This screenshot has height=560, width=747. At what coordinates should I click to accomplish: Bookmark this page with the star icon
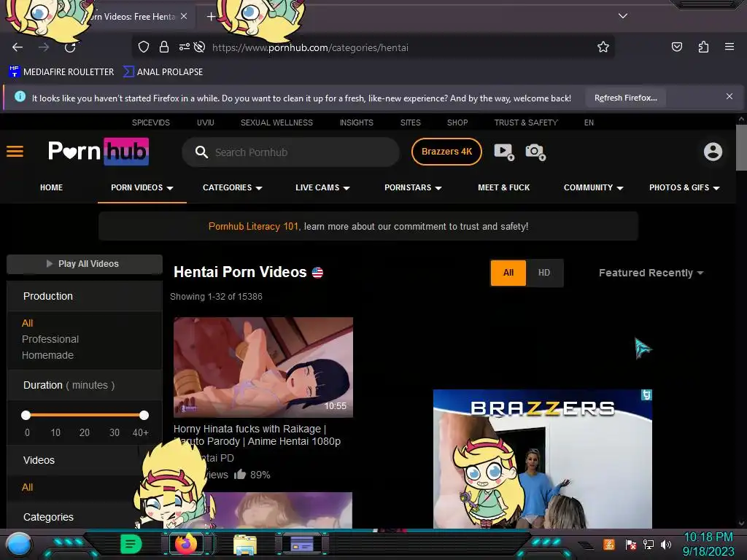[603, 47]
